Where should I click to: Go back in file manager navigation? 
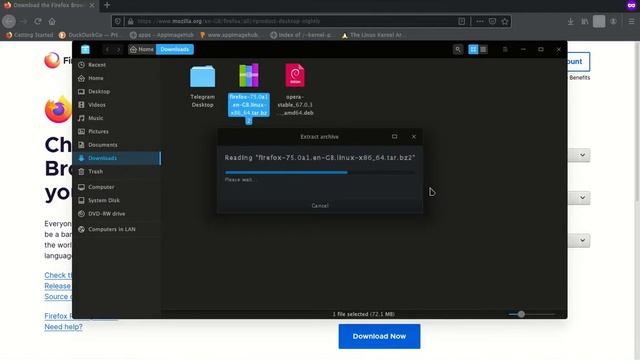(x=107, y=49)
